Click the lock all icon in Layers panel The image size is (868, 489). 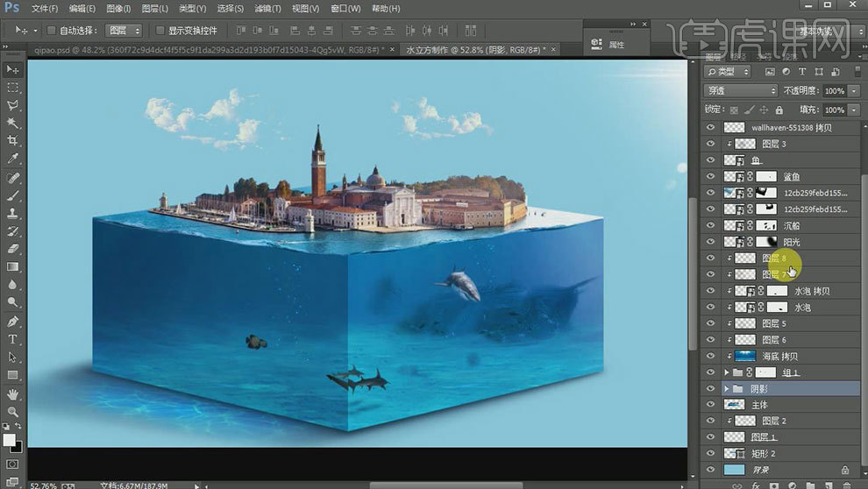[x=779, y=110]
